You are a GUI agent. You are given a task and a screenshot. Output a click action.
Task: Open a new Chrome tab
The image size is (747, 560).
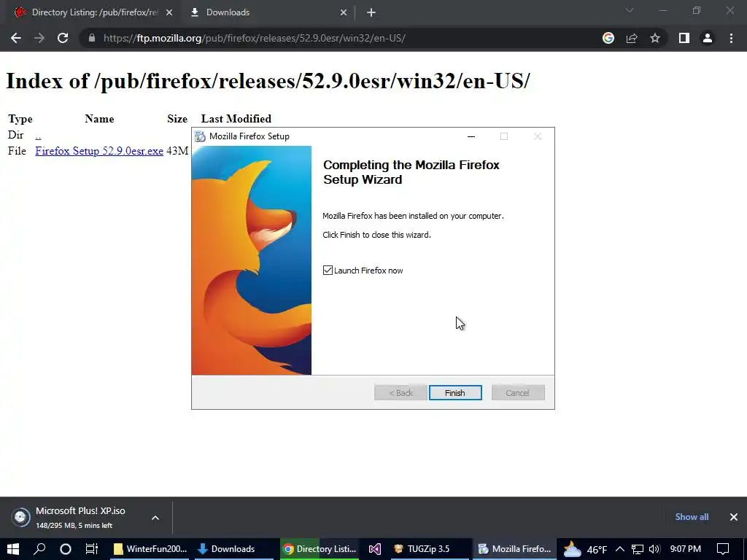371,12
